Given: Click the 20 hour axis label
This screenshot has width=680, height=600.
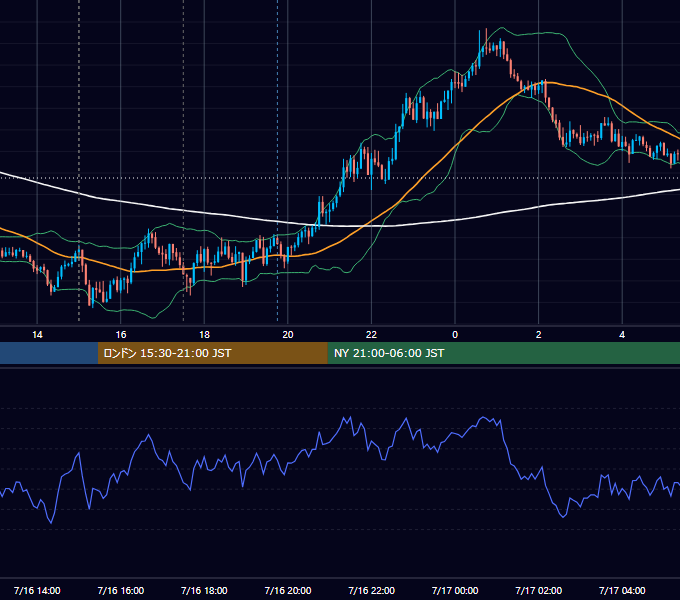Looking at the screenshot, I should (288, 335).
